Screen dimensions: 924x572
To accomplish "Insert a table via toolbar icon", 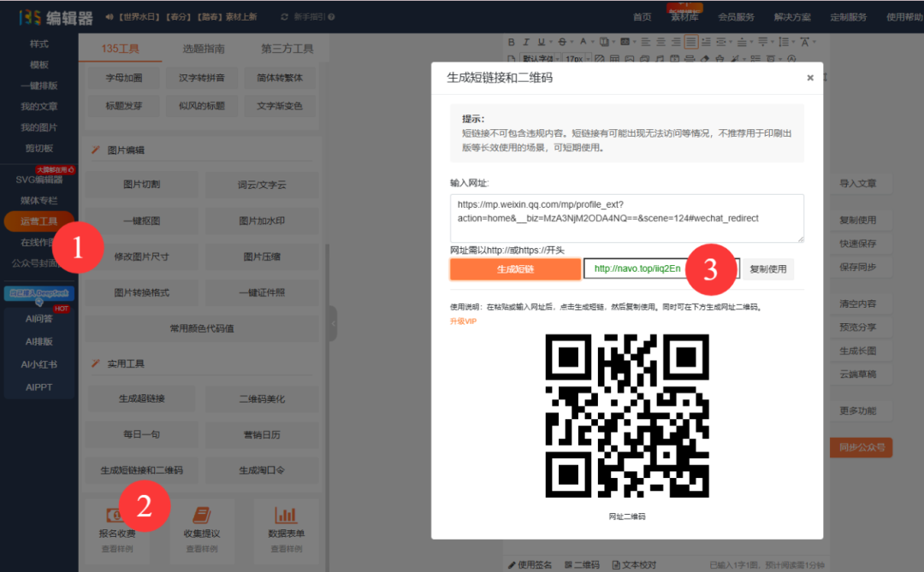I will tap(614, 59).
